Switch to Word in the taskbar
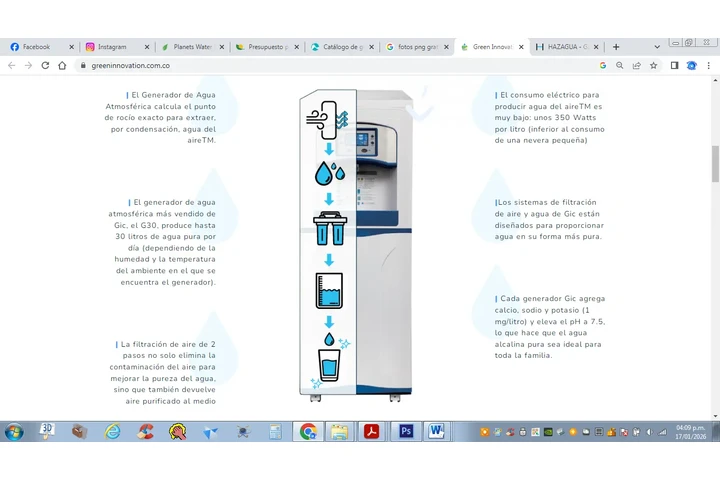The width and height of the screenshot is (720, 480). click(x=436, y=431)
